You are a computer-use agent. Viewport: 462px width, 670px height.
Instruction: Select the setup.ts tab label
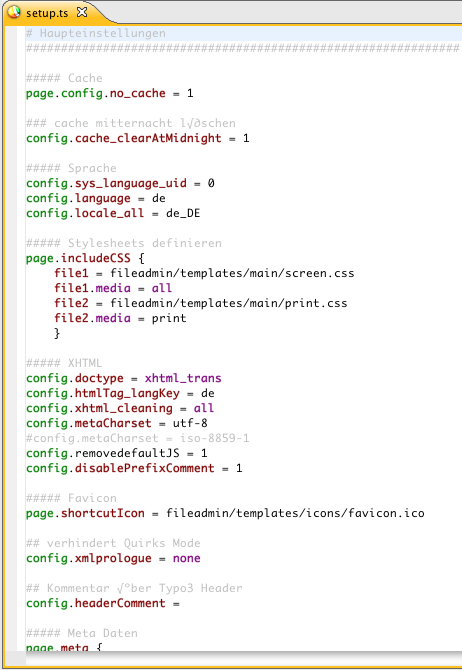pyautogui.click(x=47, y=13)
